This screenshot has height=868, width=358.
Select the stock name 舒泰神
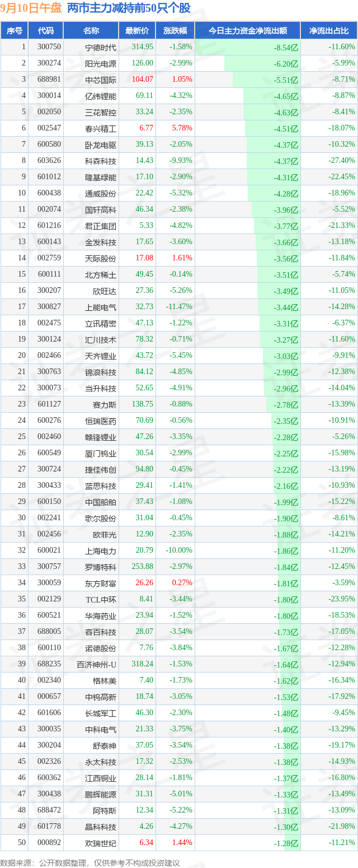(105, 746)
